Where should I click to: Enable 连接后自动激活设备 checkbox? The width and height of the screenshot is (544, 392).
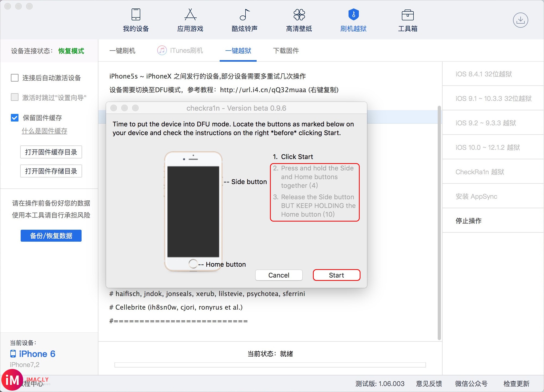[x=14, y=78]
